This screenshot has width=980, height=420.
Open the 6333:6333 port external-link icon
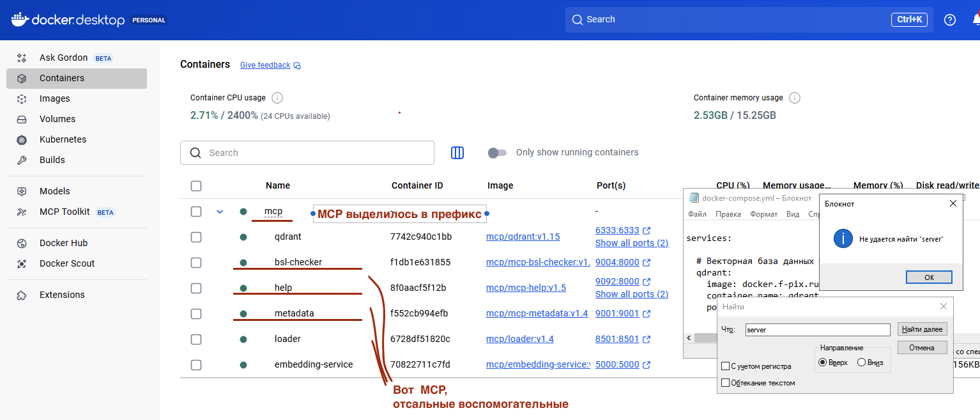647,230
